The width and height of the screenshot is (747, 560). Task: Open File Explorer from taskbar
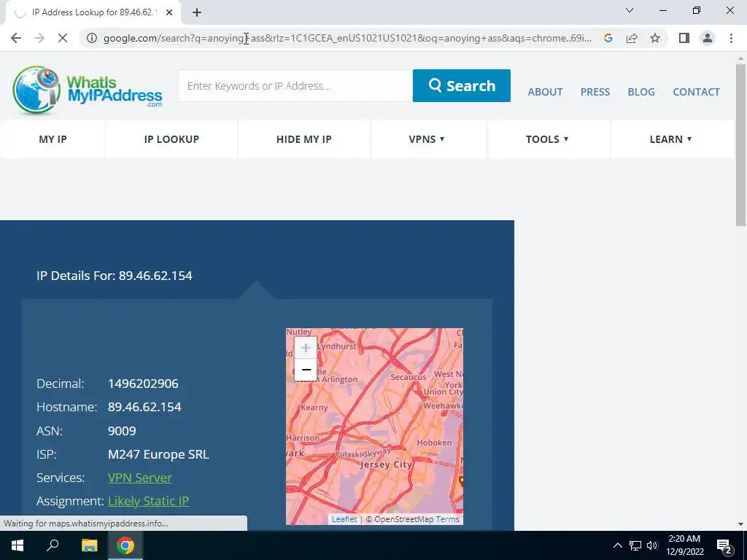click(89, 545)
